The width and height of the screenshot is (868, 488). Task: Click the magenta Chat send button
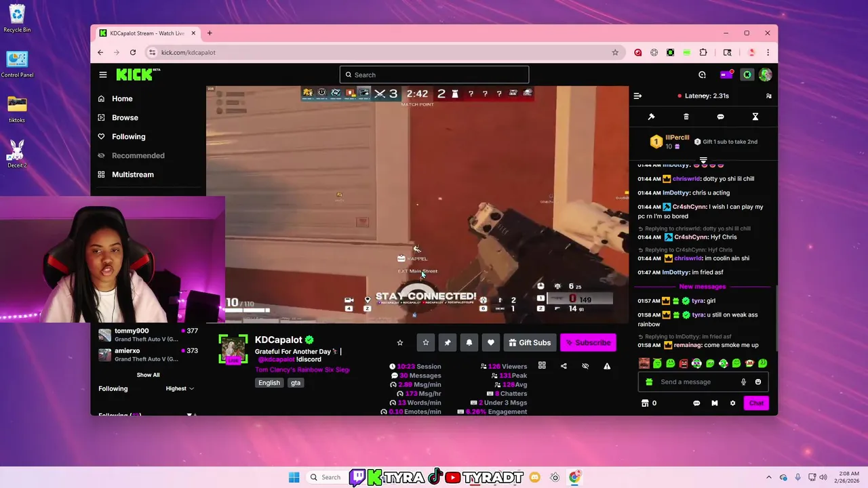756,403
